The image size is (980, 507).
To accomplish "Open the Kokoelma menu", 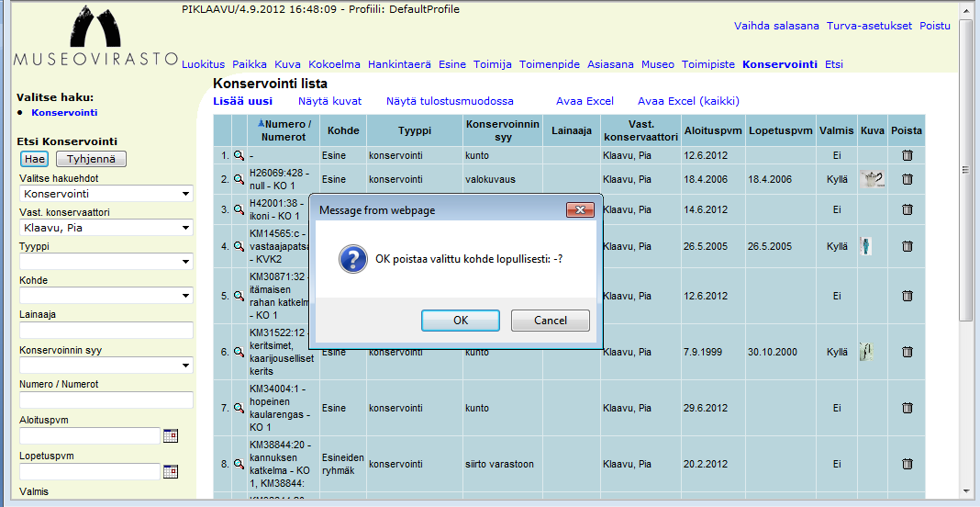I will pyautogui.click(x=334, y=64).
